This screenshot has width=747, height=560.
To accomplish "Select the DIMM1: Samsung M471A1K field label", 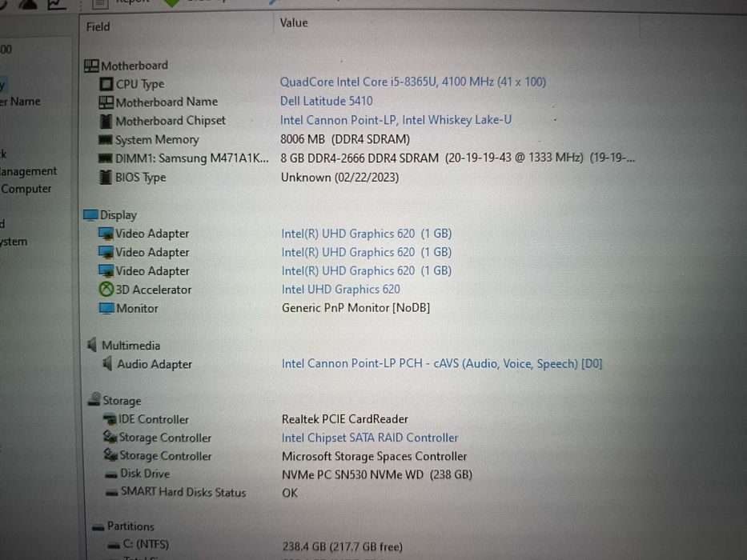I will pos(192,158).
